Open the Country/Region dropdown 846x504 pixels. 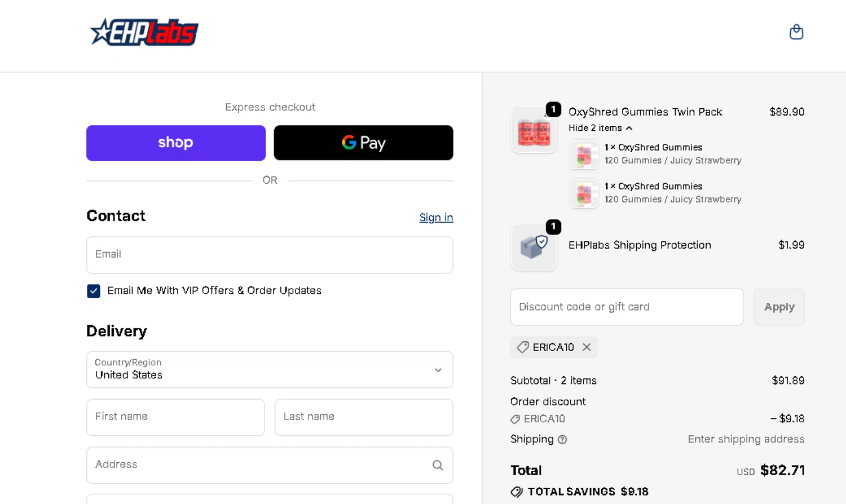(x=270, y=370)
